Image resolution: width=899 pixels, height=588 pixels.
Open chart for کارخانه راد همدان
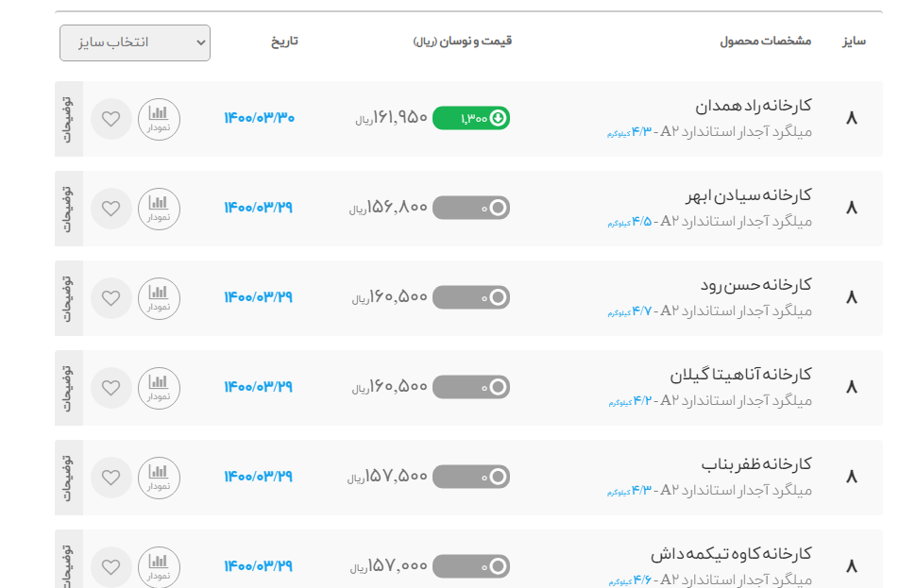coord(159,119)
